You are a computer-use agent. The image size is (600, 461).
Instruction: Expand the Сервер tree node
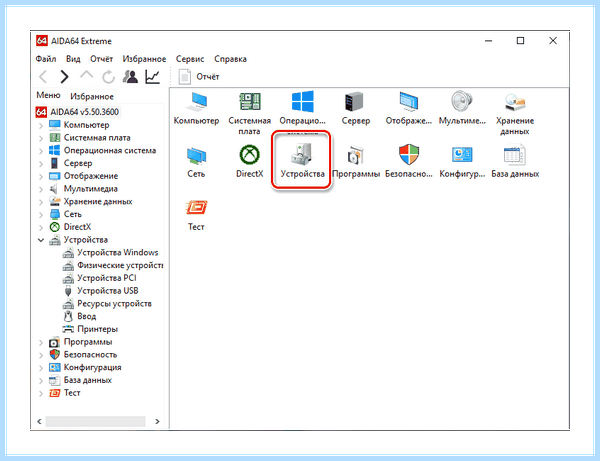pyautogui.click(x=41, y=163)
